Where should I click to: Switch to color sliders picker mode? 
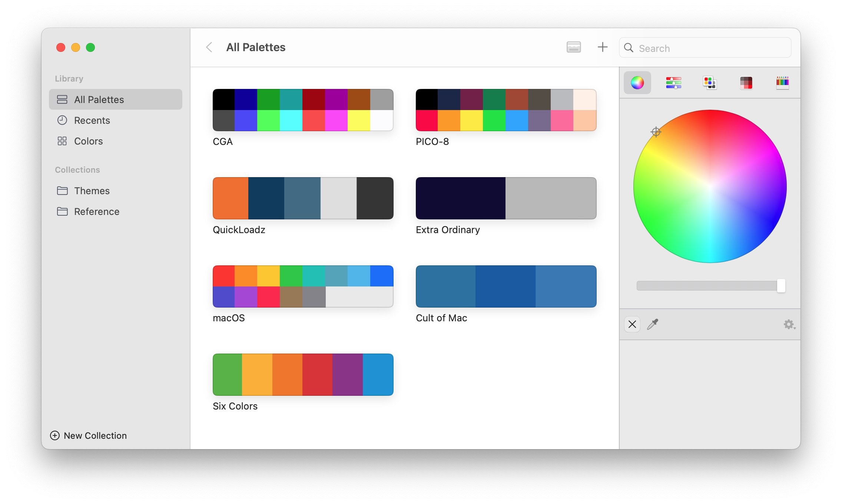[x=673, y=83]
